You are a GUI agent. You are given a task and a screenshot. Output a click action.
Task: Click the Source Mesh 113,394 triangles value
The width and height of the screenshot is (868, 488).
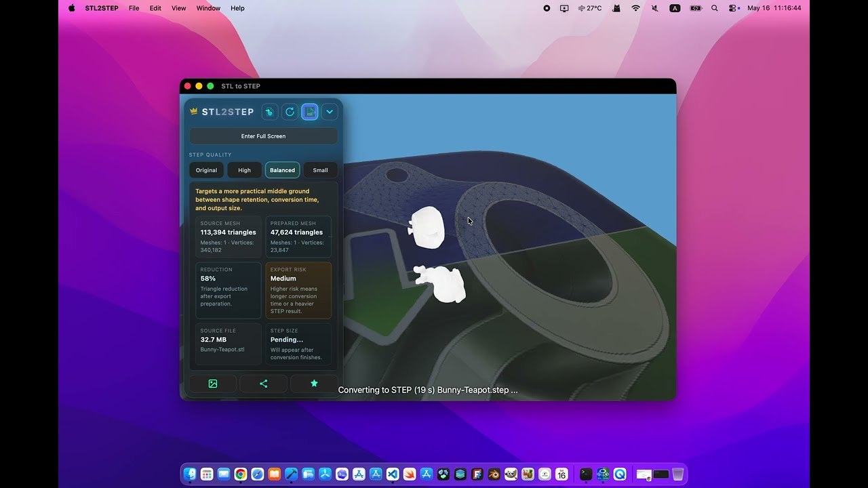tap(228, 232)
